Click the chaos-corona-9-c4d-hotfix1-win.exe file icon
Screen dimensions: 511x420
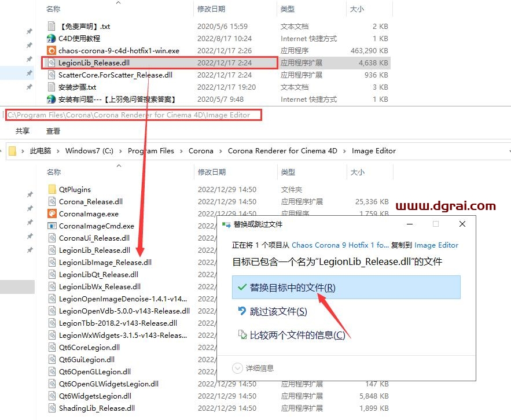(x=52, y=50)
